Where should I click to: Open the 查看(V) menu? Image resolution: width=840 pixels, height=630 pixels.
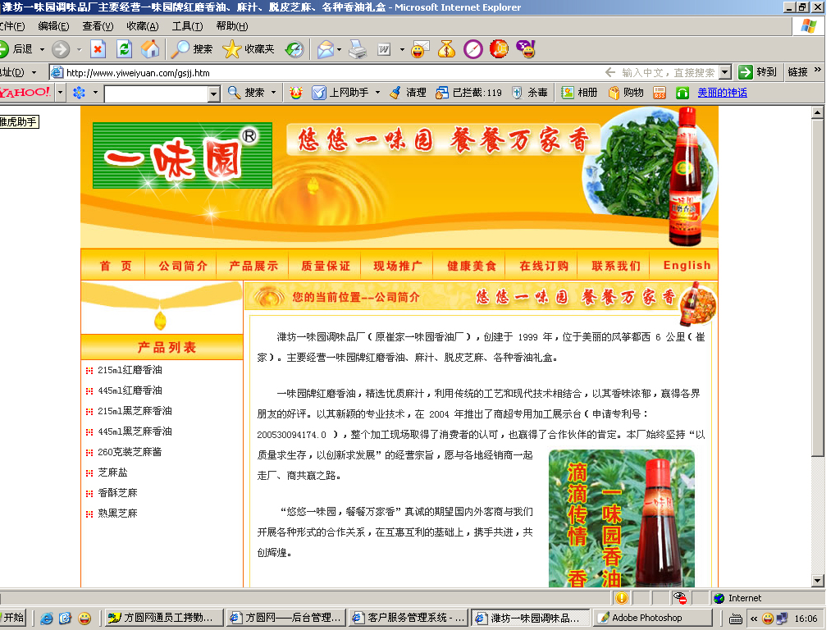tap(98, 26)
